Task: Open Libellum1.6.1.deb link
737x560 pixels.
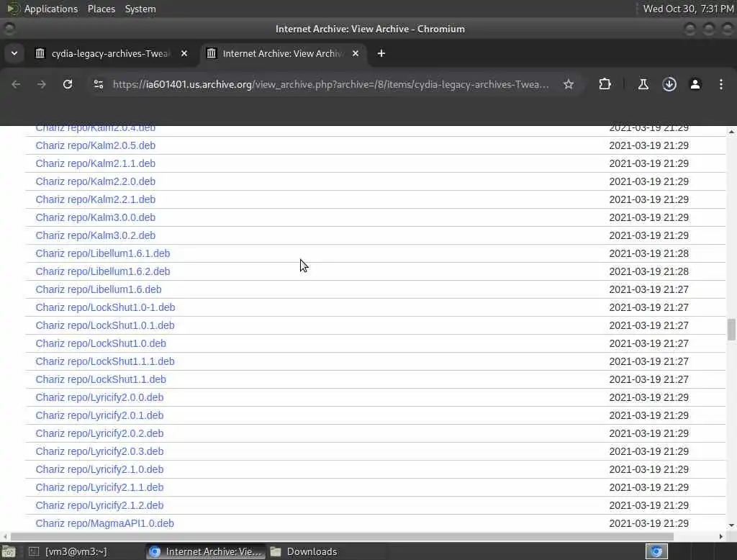Action: click(102, 253)
